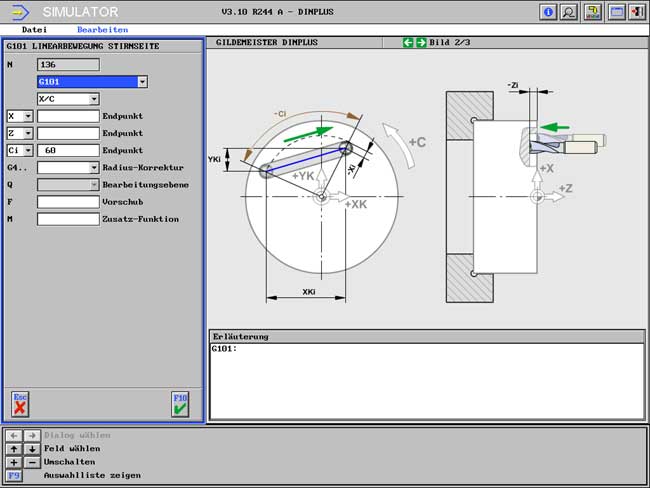Open the Datei menu
This screenshot has width=650, height=488.
34,30
